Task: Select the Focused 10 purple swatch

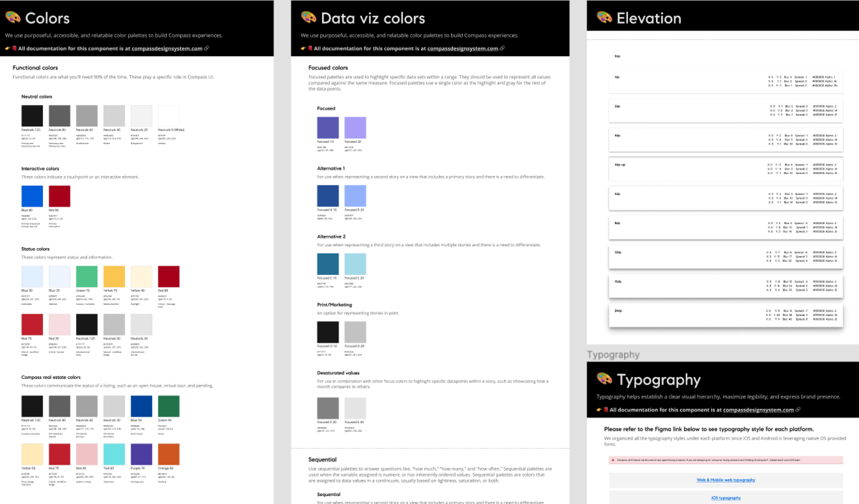Action: click(x=328, y=127)
